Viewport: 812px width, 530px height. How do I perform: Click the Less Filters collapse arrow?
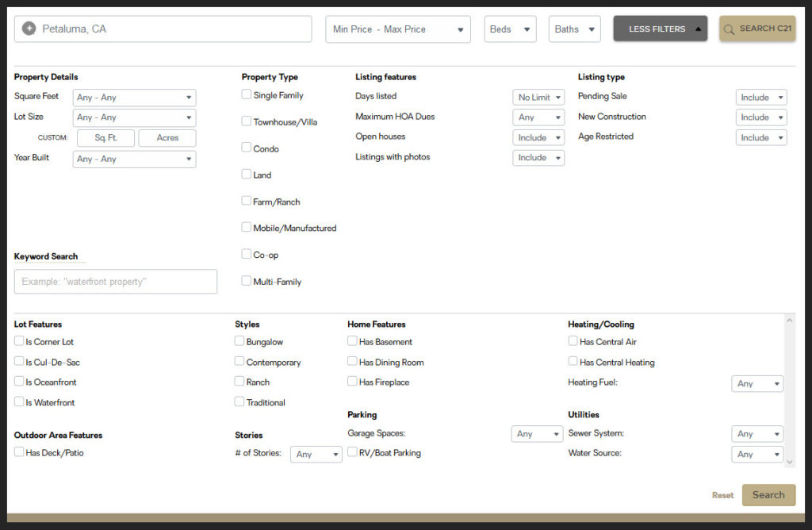coord(698,29)
